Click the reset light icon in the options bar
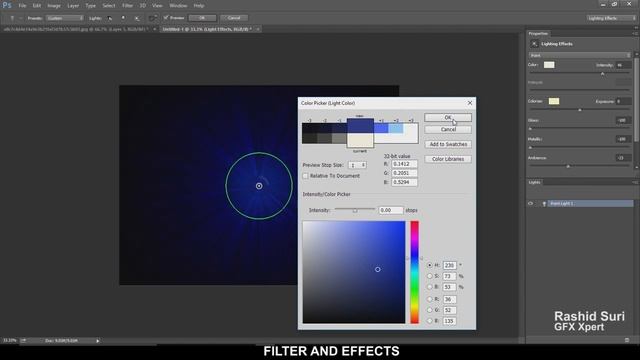 [152, 18]
